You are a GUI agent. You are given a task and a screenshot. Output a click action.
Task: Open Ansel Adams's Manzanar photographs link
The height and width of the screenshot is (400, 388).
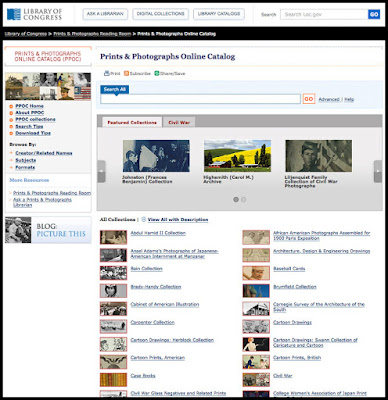pos(174,254)
